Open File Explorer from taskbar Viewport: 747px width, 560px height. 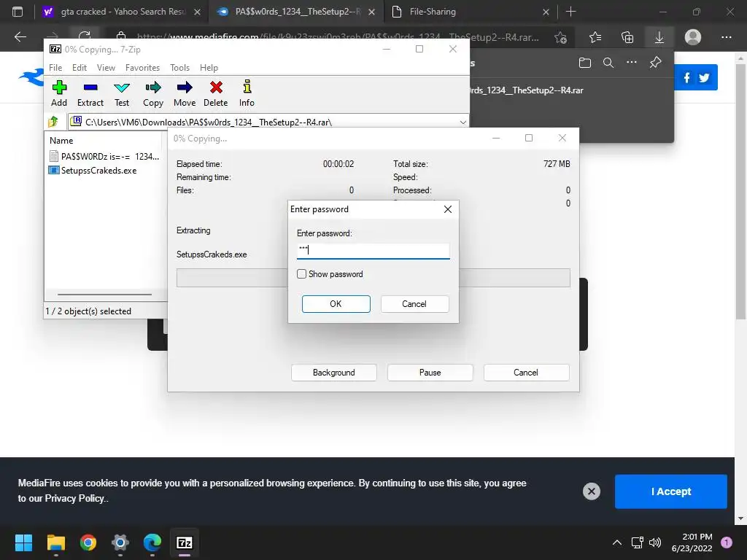55,542
